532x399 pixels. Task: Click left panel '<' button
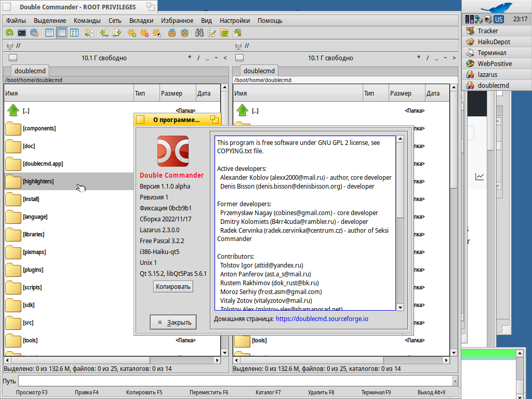(x=225, y=58)
